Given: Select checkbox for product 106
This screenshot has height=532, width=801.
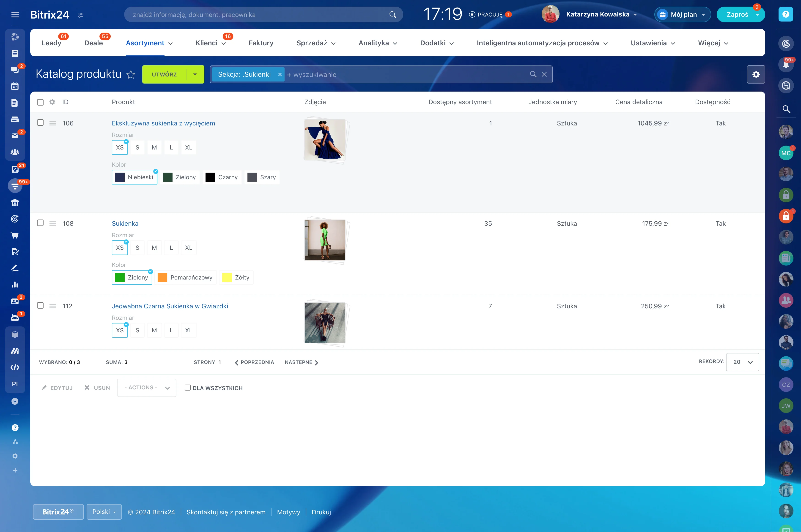Looking at the screenshot, I should (40, 123).
